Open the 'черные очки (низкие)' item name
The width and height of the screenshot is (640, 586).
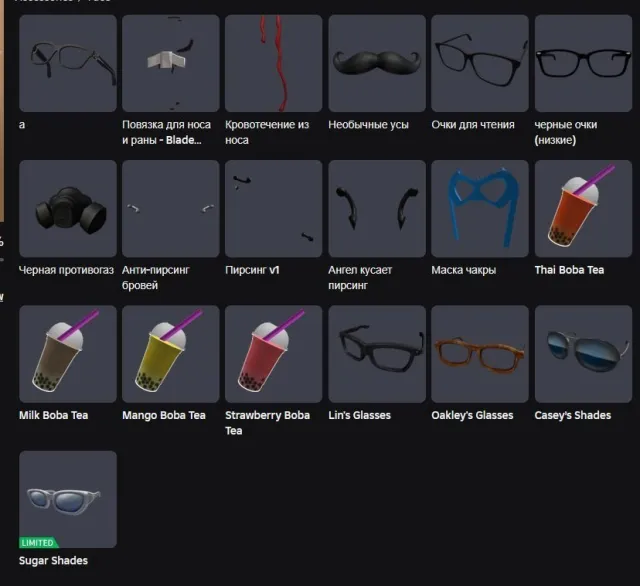coord(566,132)
